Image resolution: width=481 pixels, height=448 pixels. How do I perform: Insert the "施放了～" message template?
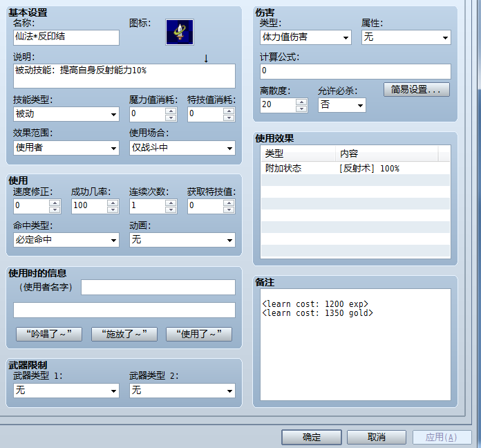(x=124, y=334)
